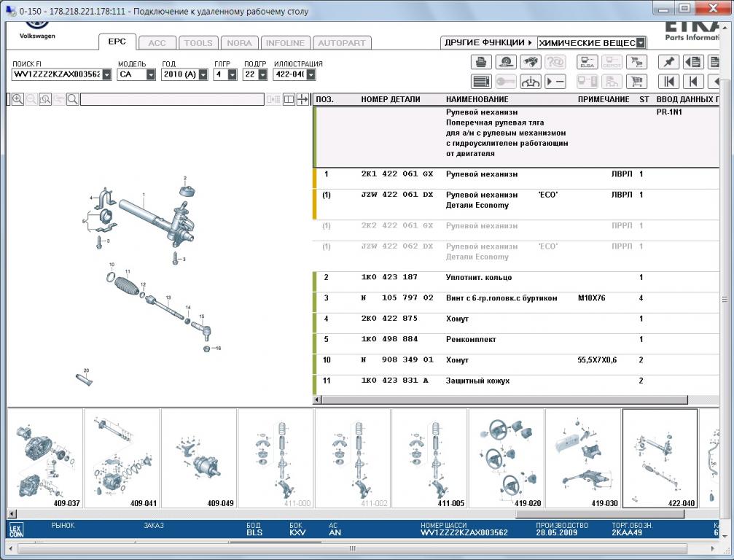Open the ПОИСК FI VIN dropdown
The height and width of the screenshot is (560, 734).
(107, 74)
